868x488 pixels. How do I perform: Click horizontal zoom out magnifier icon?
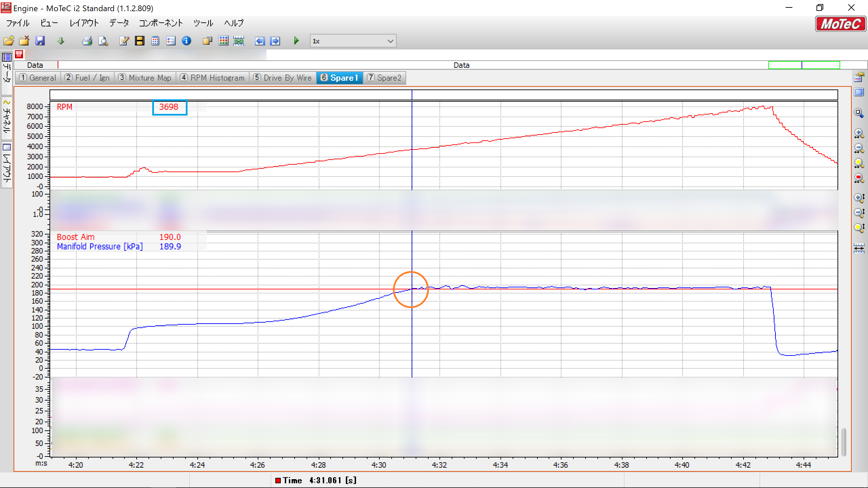click(x=859, y=148)
